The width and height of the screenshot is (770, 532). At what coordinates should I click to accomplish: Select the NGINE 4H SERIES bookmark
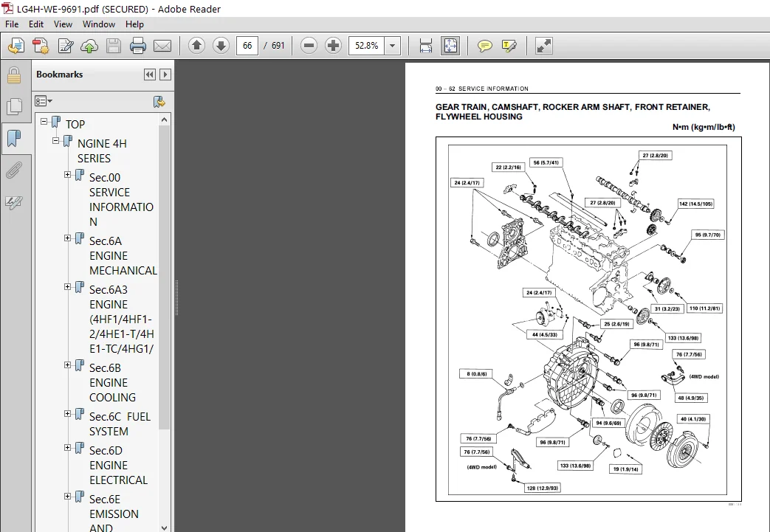point(102,151)
